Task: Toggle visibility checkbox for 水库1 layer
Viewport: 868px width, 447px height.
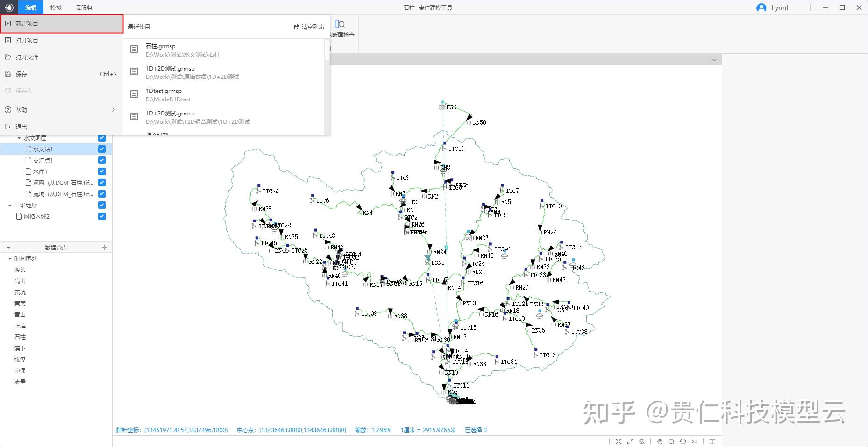Action: tap(102, 171)
